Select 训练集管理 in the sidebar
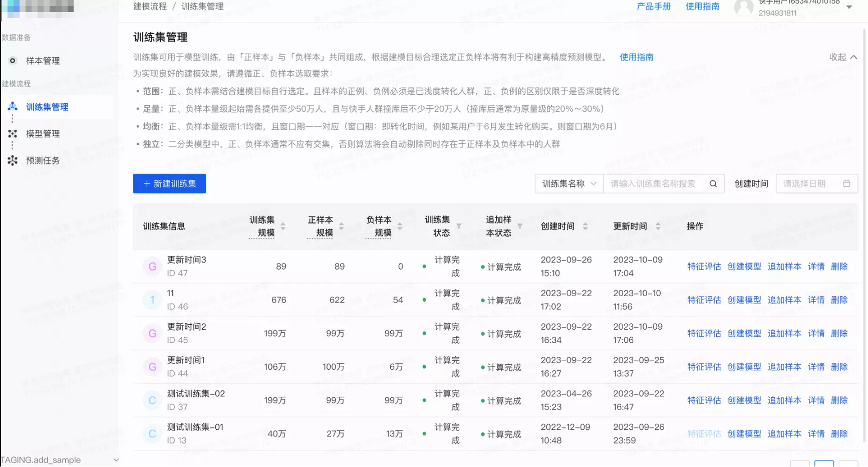This screenshot has width=868, height=467. pyautogui.click(x=47, y=107)
